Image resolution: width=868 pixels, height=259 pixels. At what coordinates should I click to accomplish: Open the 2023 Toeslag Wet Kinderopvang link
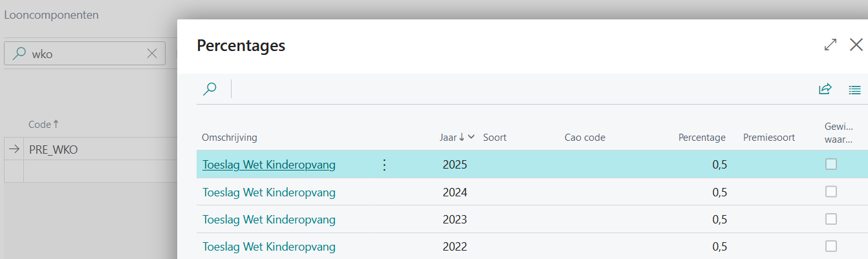(x=269, y=220)
